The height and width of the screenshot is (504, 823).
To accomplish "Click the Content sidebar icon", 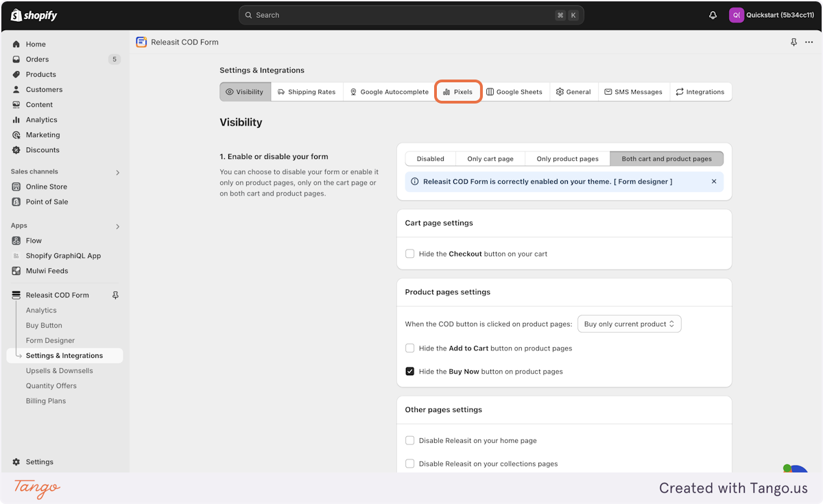I will (16, 105).
